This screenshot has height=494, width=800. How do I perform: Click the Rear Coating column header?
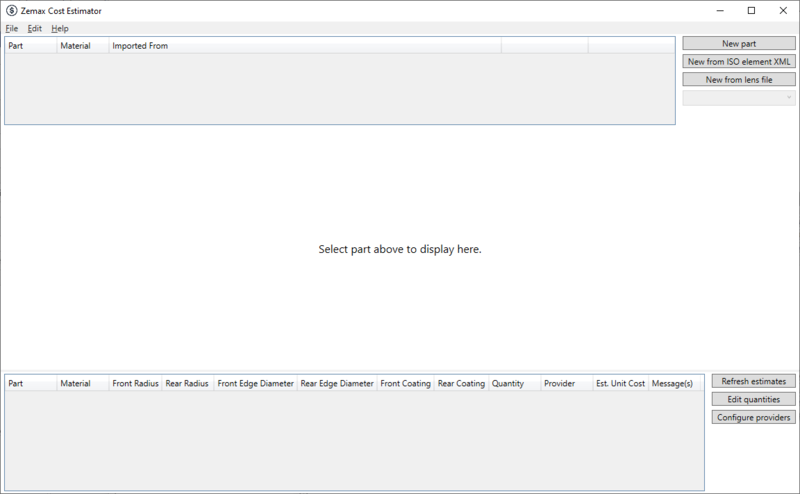461,383
